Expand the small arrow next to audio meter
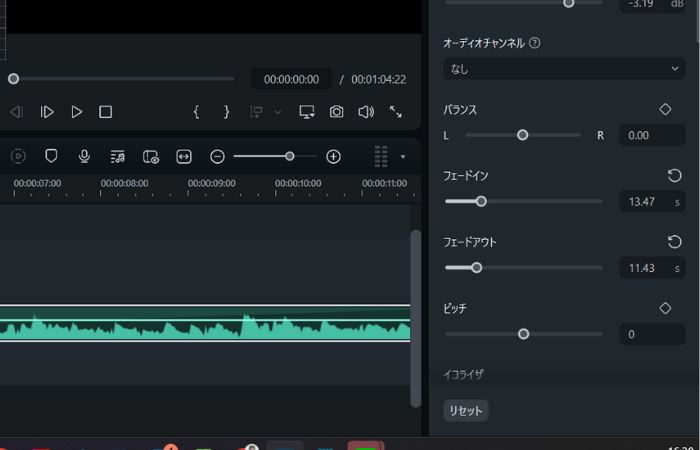Image resolution: width=700 pixels, height=450 pixels. point(403,157)
